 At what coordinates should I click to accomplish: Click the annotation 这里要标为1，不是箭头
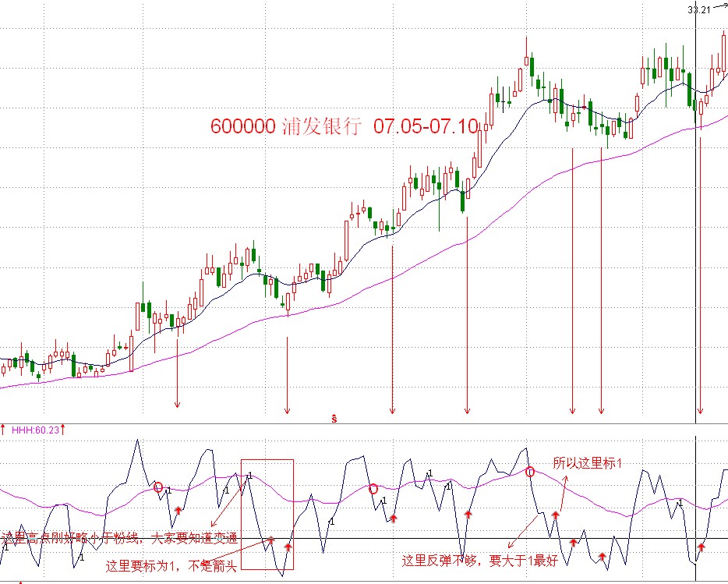(171, 565)
